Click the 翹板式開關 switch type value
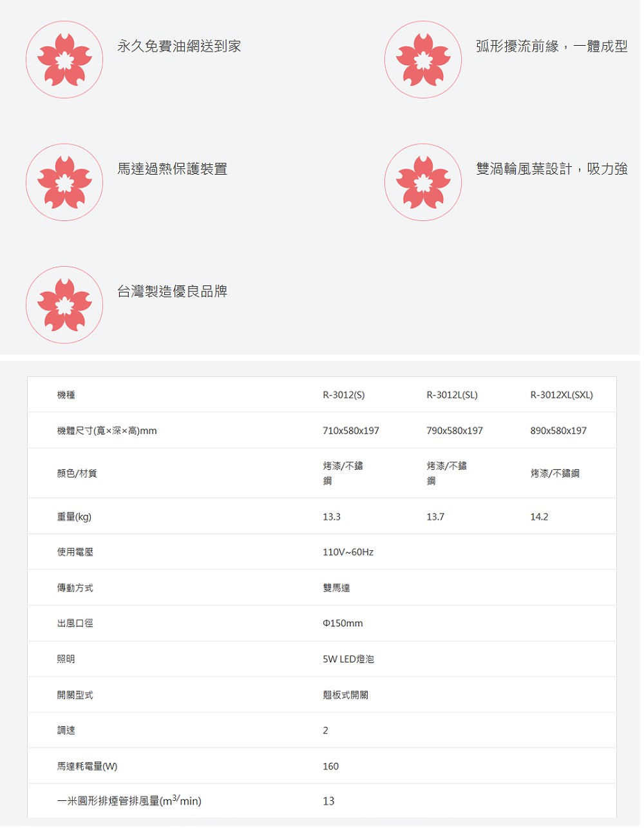This screenshot has height=828, width=644. (x=345, y=695)
